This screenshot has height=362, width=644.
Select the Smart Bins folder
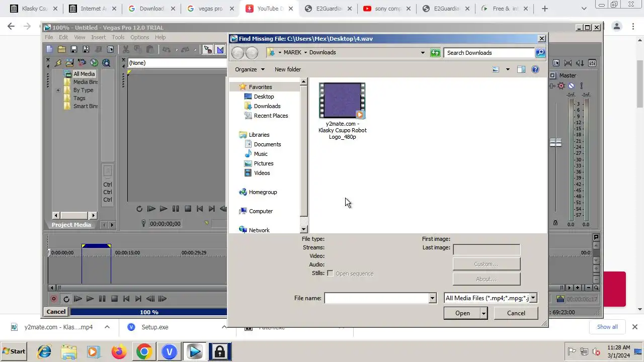(81, 106)
